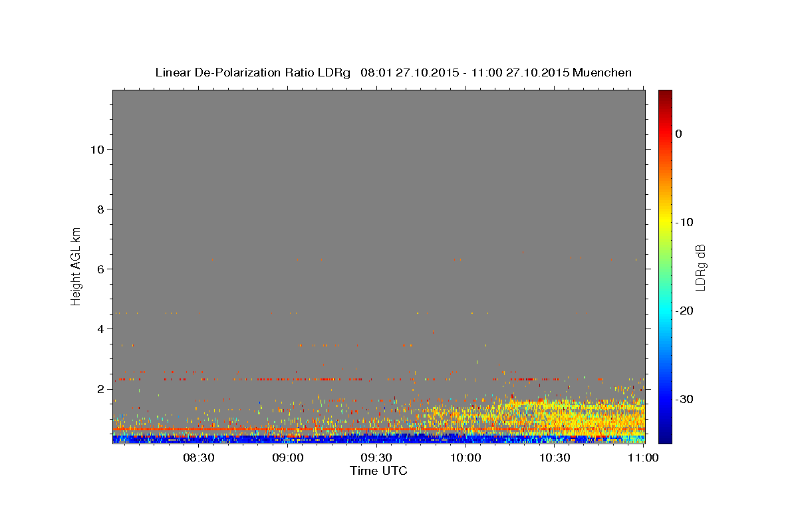Click the height tick label 10
Viewport: 798px width, 532px height.
point(96,150)
